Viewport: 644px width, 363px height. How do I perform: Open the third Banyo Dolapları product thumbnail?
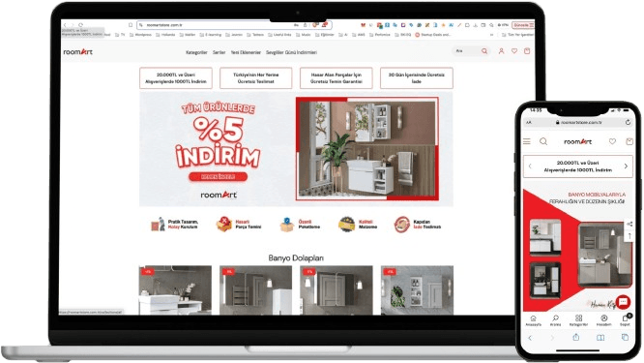[x=336, y=290]
